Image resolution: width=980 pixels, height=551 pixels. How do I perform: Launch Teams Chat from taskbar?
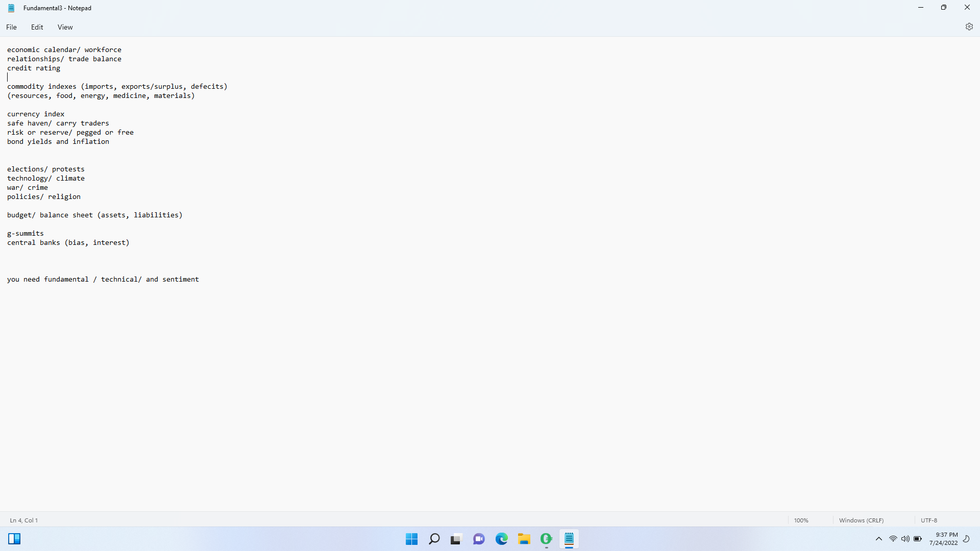click(x=479, y=539)
